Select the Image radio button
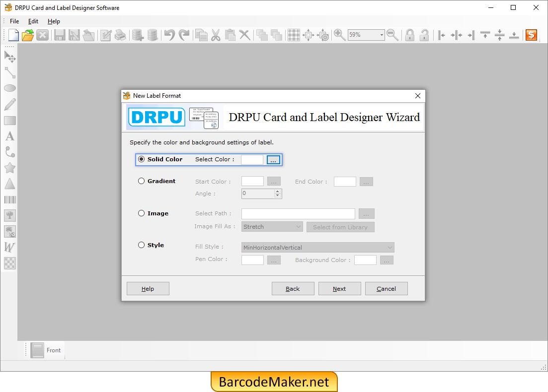Screen dimensions: 548x392 point(141,213)
